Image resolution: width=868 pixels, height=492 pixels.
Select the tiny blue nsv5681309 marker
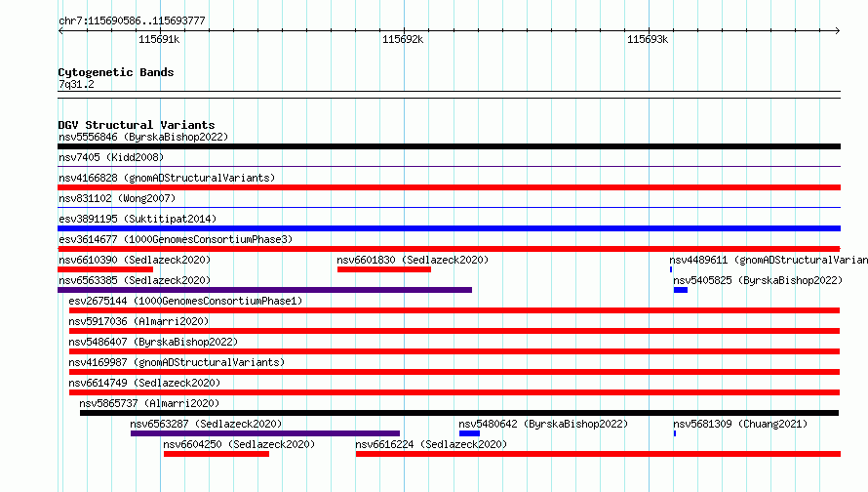(x=675, y=433)
